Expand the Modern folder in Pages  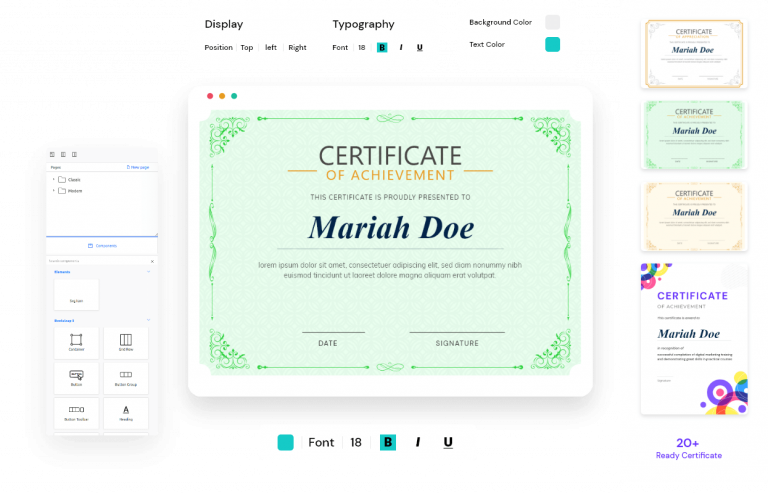pyautogui.click(x=53, y=190)
